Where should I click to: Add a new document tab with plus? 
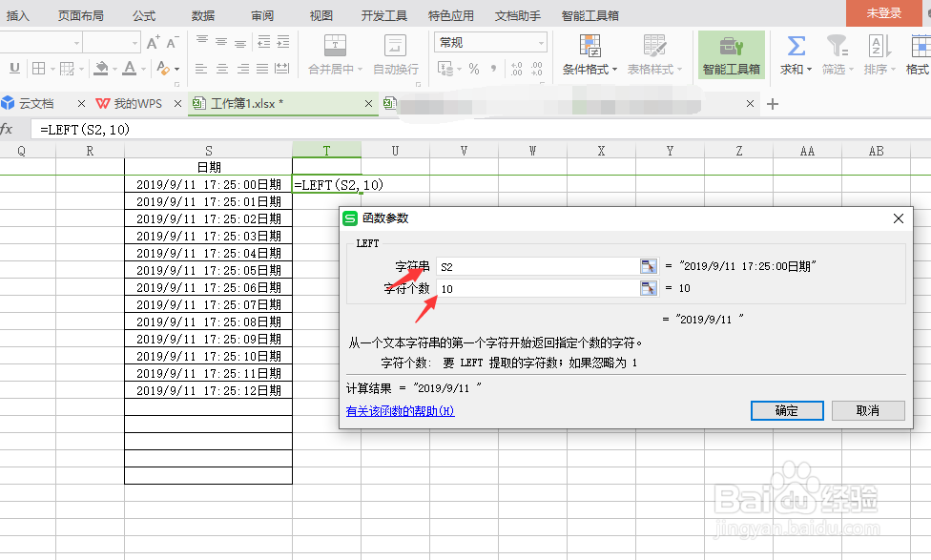click(772, 104)
